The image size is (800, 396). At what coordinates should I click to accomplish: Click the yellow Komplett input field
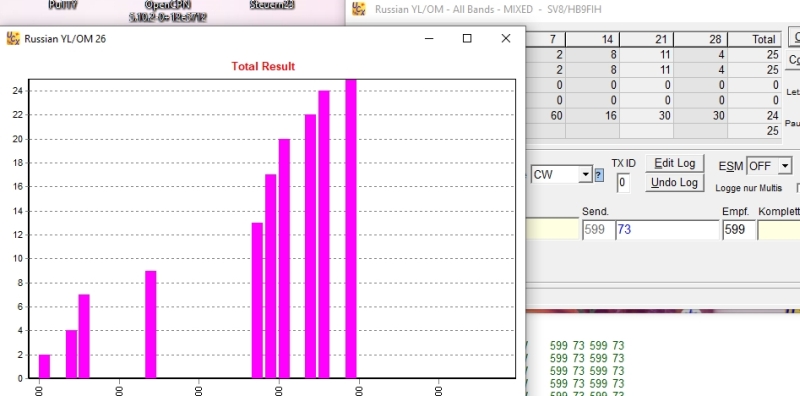pyautogui.click(x=779, y=230)
